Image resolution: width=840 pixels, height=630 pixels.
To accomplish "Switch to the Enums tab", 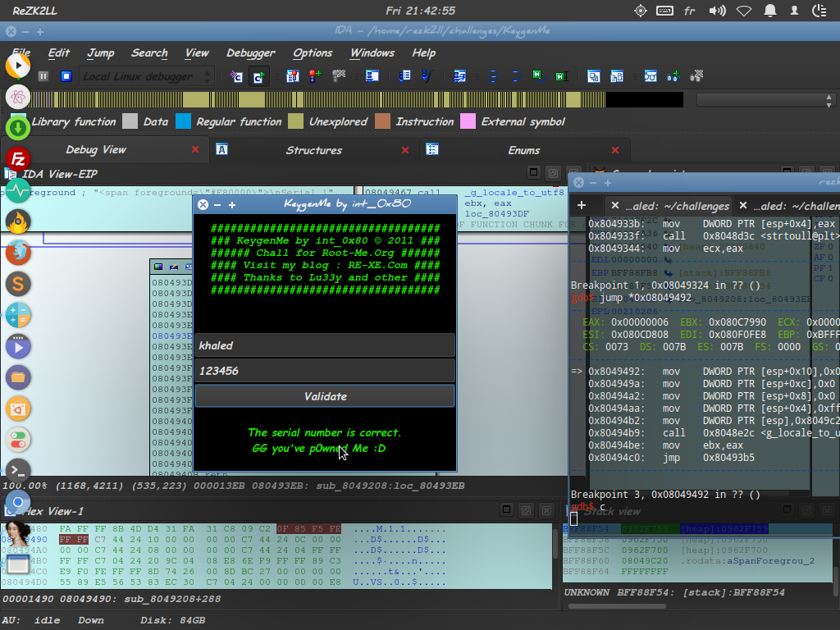I will click(524, 151).
